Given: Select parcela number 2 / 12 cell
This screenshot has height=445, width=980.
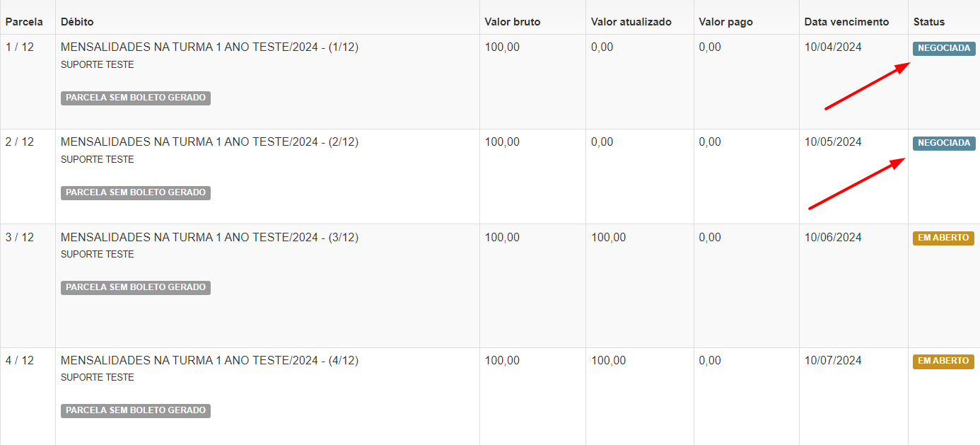Looking at the screenshot, I should pos(20,142).
